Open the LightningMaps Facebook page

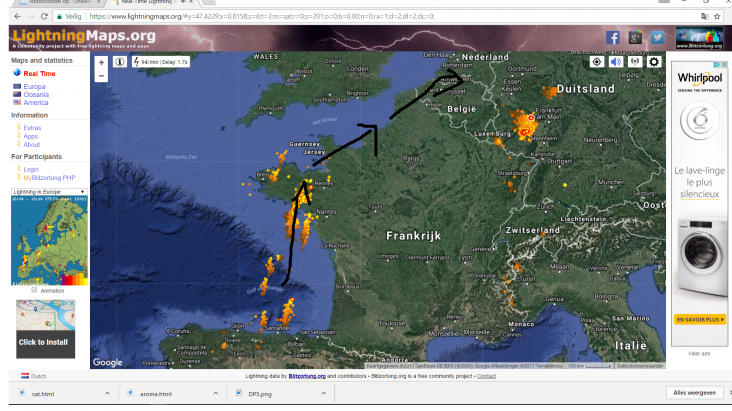coord(612,38)
